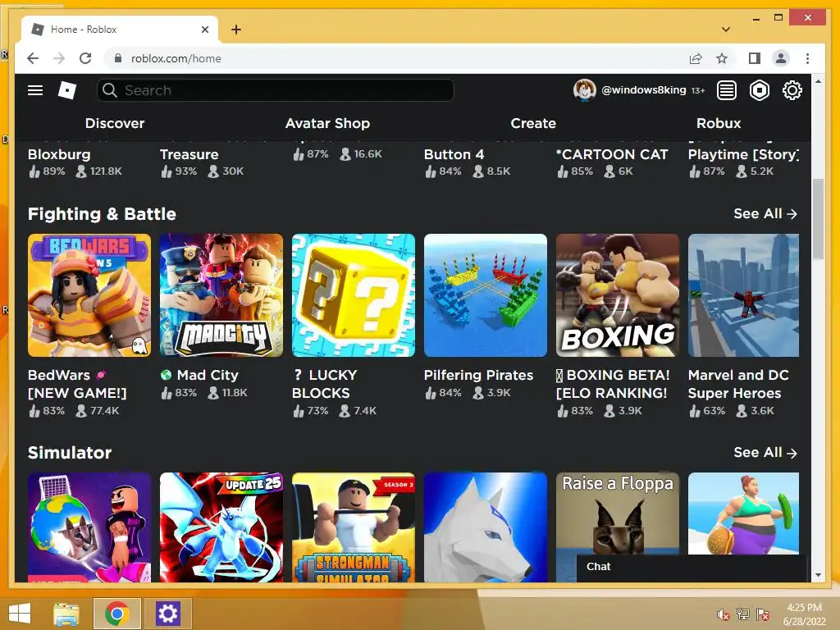
Task: Open the Pilfering Pirates game thumbnail
Action: point(486,295)
